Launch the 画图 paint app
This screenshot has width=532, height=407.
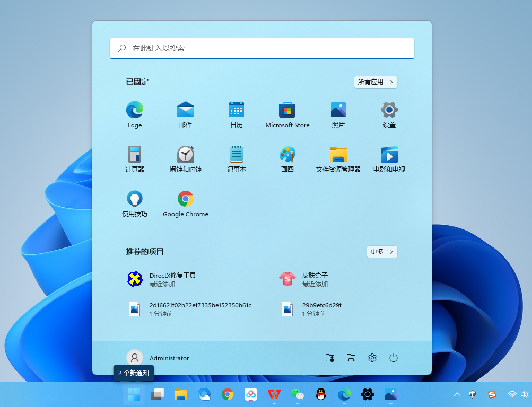287,159
